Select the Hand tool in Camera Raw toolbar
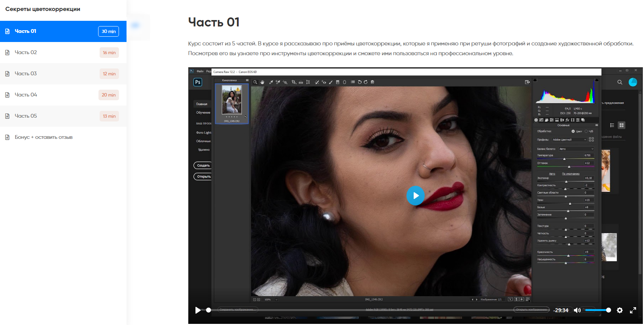The height and width of the screenshot is (325, 644). (x=262, y=82)
